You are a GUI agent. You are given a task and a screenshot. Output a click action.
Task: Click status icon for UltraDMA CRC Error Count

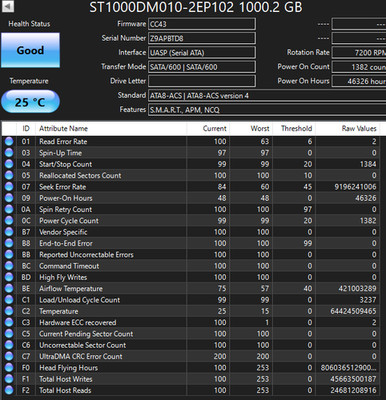click(9, 357)
